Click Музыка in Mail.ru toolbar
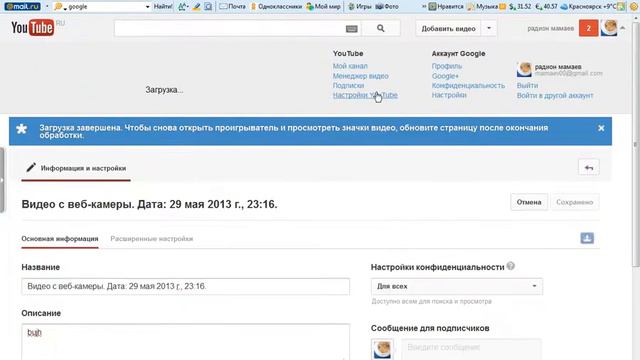The image size is (640, 360). coord(482,7)
